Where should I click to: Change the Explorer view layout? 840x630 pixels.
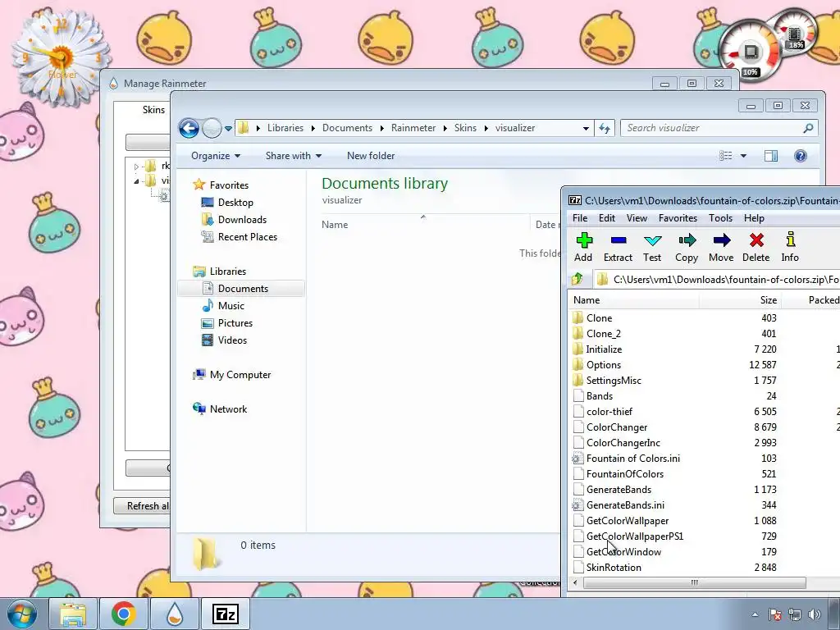[726, 156]
